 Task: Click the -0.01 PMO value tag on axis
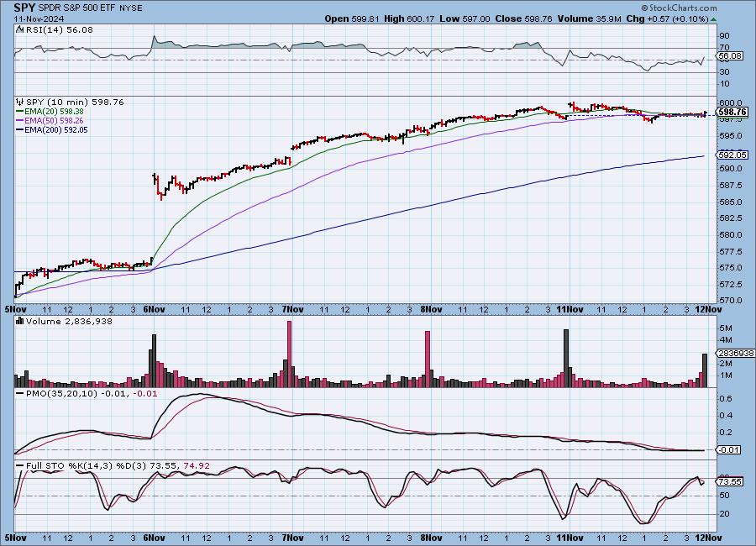click(x=728, y=449)
